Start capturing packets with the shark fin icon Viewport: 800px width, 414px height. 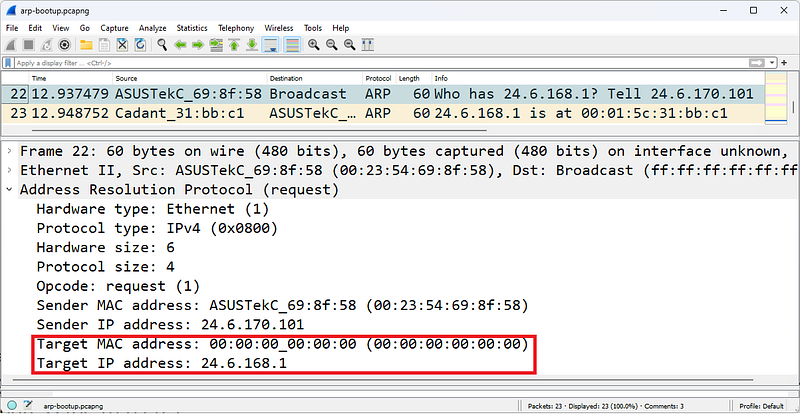point(11,45)
